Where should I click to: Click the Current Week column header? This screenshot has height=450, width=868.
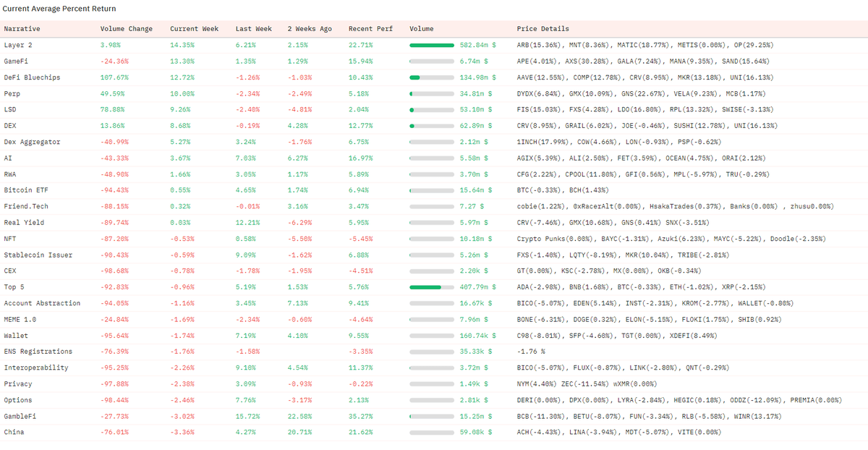[194, 29]
